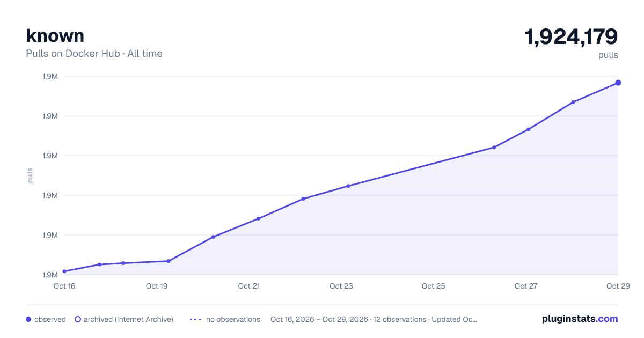
Task: Select the 'no observations' legend label
Action: (233, 319)
